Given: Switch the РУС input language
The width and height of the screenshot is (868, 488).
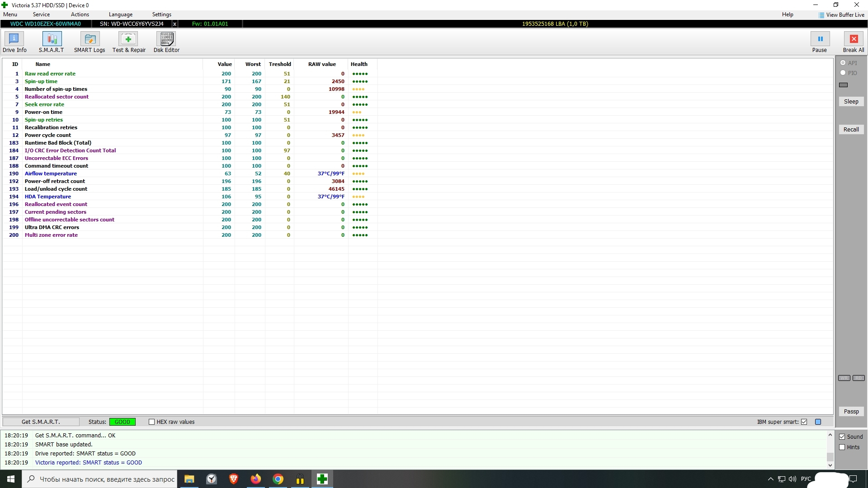Looking at the screenshot, I should click(806, 479).
